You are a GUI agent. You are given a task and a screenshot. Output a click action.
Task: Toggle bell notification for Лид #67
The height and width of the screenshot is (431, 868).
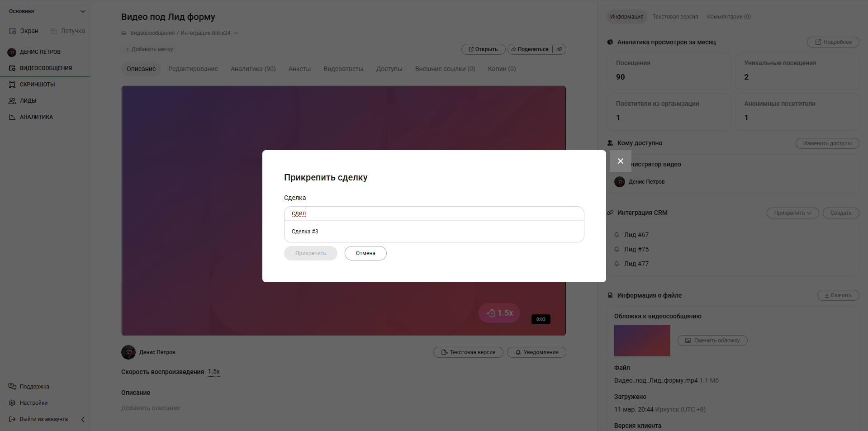coord(617,235)
